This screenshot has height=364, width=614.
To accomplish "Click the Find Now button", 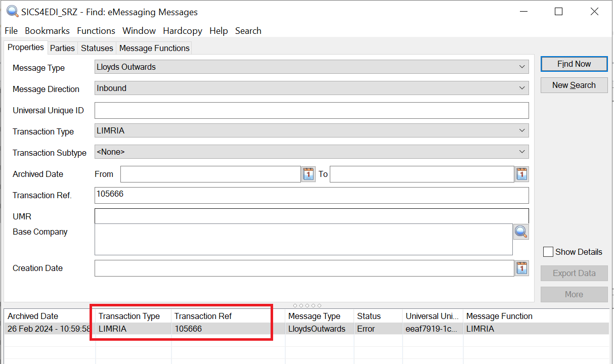I will (x=574, y=64).
